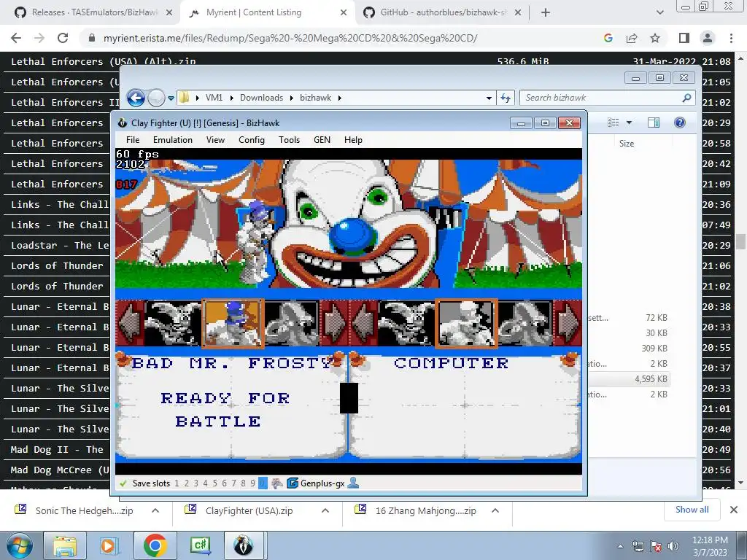The image size is (747, 560).
Task: Select save slot 5 in BizHawk status bar
Action: click(x=215, y=483)
